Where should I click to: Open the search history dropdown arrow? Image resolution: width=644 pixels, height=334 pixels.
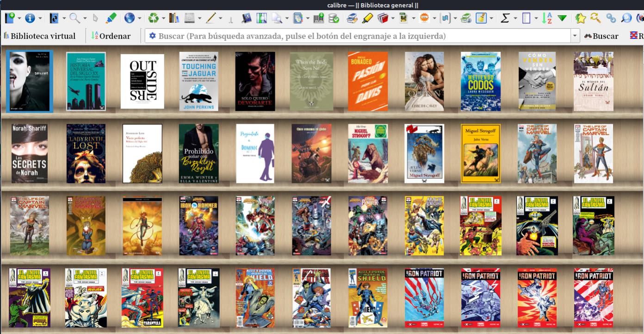pos(575,36)
